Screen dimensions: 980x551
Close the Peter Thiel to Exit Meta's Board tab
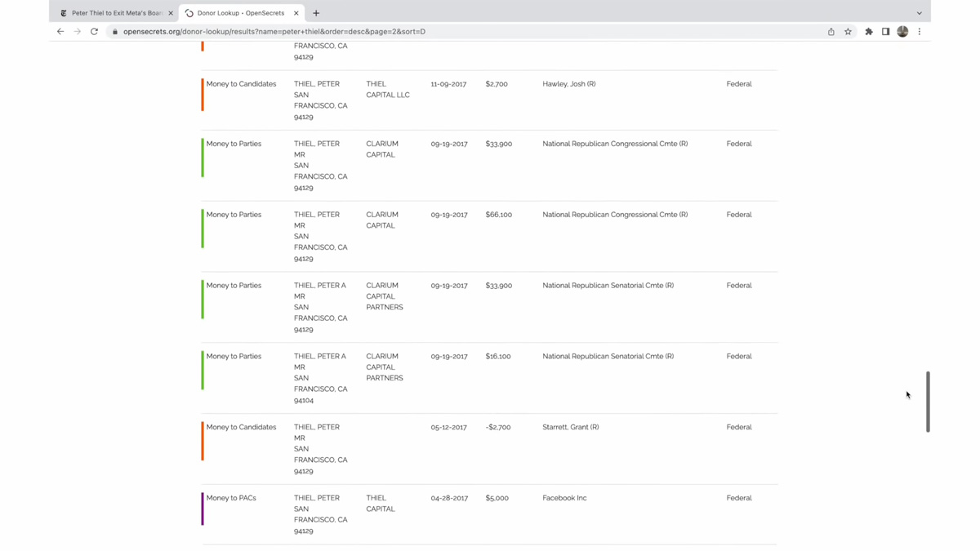coord(171,13)
